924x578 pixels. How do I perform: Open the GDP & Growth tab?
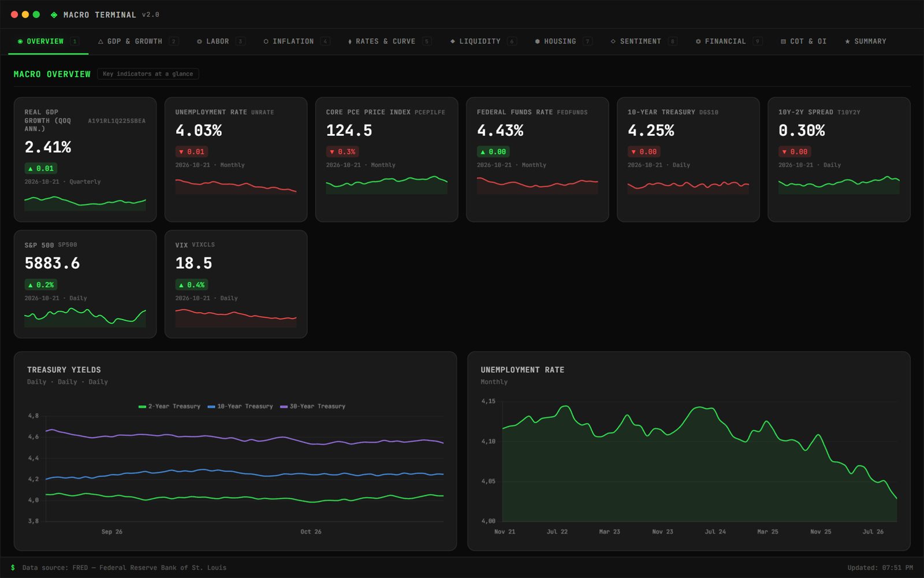click(x=137, y=42)
